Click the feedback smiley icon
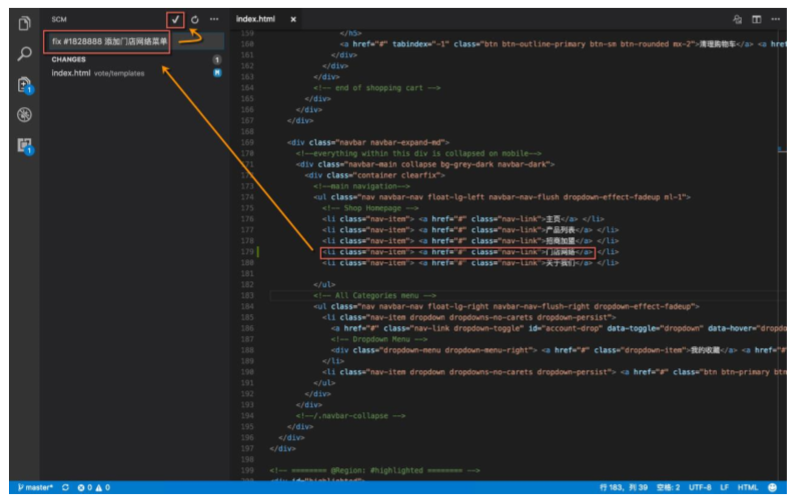This screenshot has height=495, width=787. (772, 487)
